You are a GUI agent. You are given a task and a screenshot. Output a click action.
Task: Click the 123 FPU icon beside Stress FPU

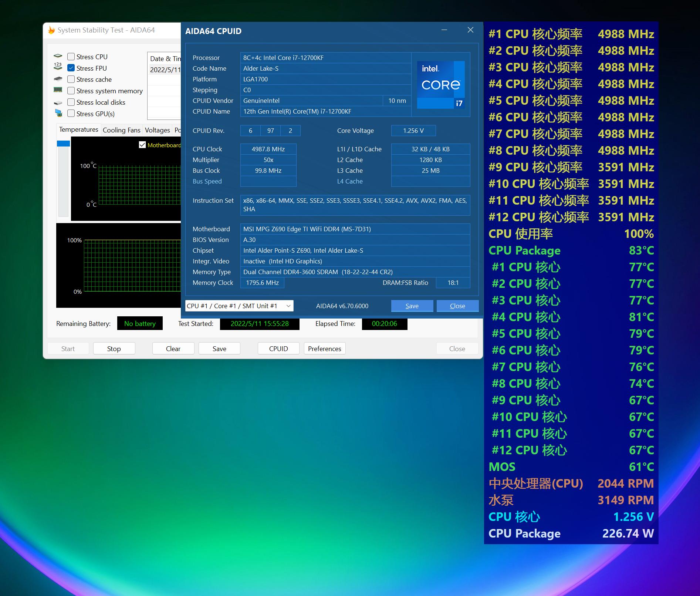click(58, 67)
